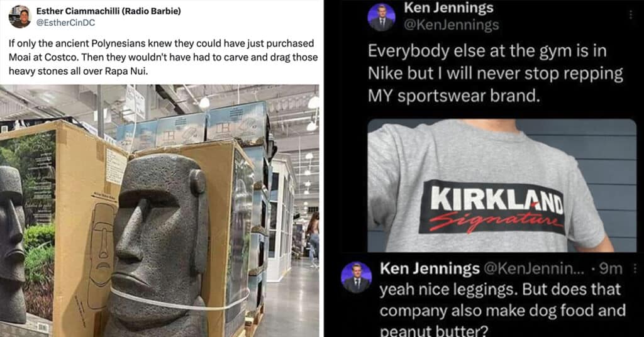
Task: Open three-dot menu on the reply tweet
Action: tap(635, 268)
